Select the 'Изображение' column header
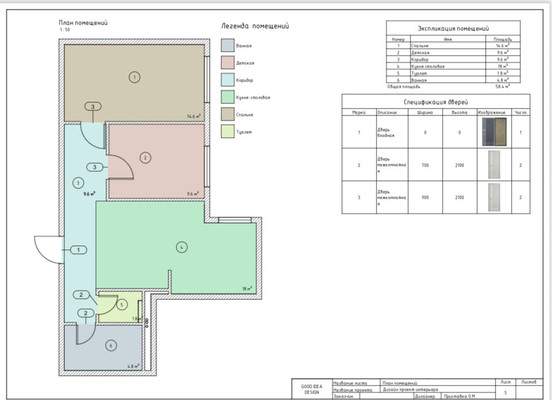 494,112
